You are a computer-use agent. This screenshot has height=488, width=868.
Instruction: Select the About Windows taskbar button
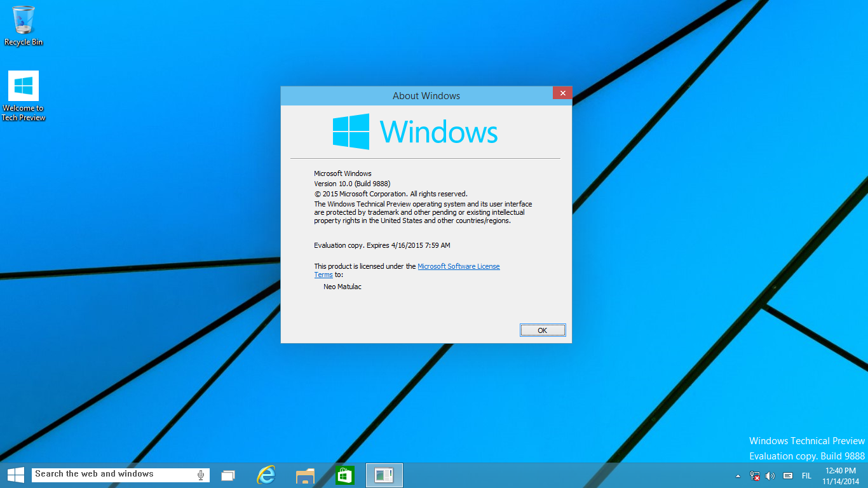coord(384,475)
